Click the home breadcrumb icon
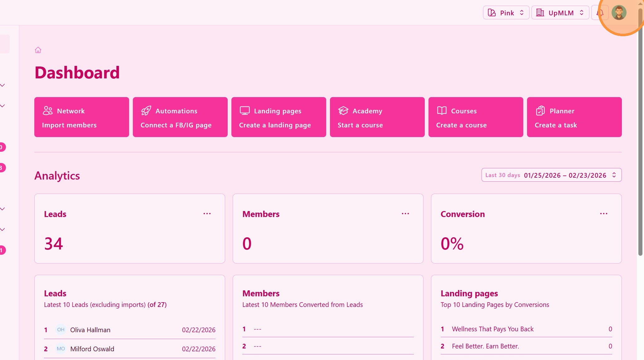644x360 pixels. point(38,50)
